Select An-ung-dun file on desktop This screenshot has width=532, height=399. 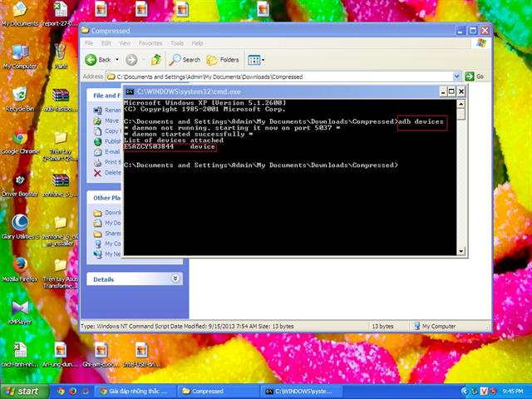click(x=61, y=355)
